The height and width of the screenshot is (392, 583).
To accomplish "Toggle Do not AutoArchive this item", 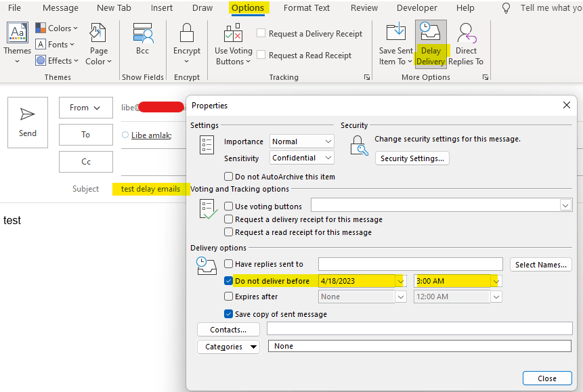I will pos(228,176).
